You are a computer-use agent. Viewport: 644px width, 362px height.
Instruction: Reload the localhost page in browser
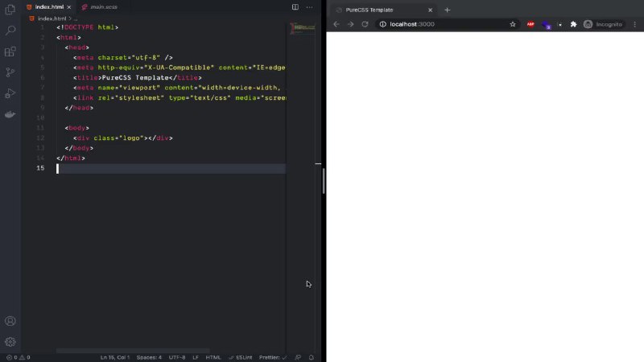[365, 24]
